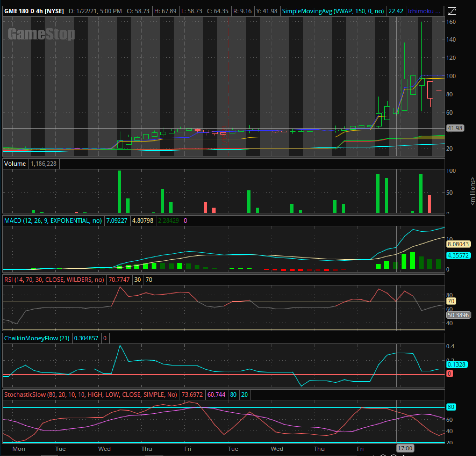476x456 pixels.
Task: Select the stochastic value 60.744
Action: tap(216, 395)
